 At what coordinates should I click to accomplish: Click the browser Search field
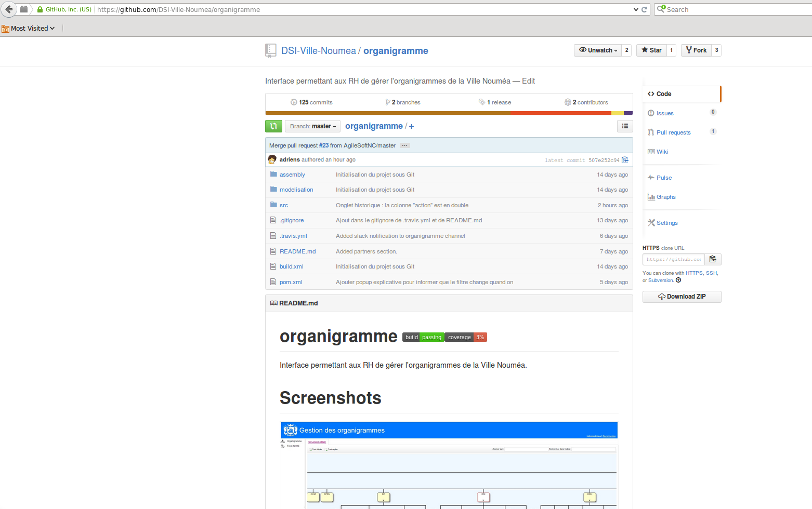click(733, 9)
